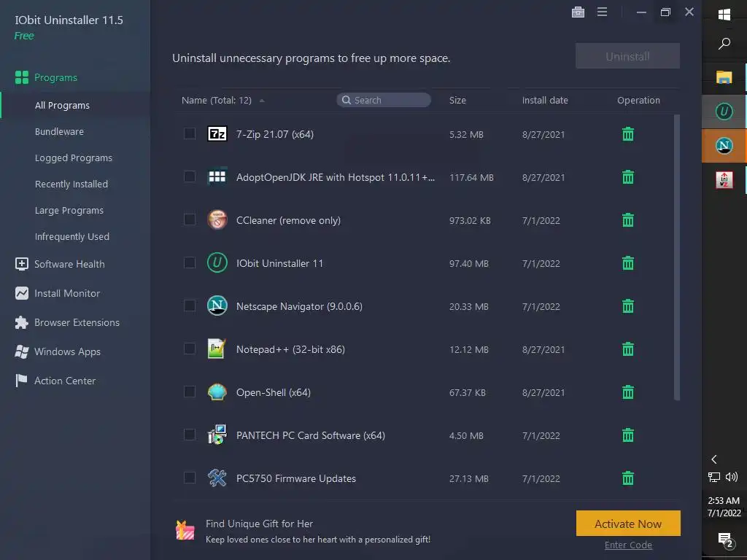Screen dimensions: 747x560
Task: Open the notification center icon
Action: click(x=725, y=540)
